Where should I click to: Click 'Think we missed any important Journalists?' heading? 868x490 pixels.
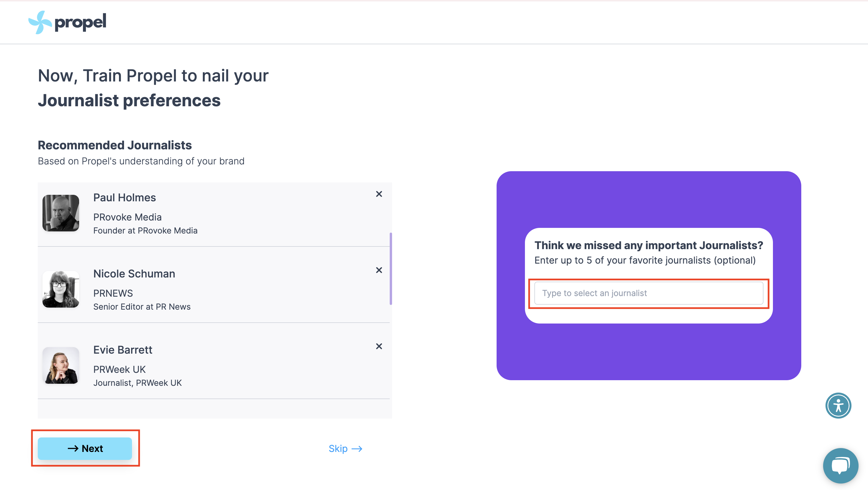pyautogui.click(x=649, y=245)
